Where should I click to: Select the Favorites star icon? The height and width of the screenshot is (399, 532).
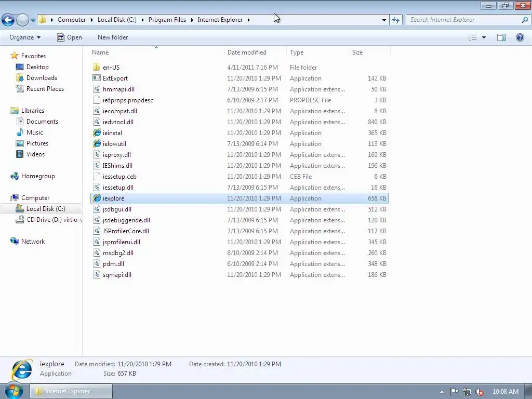tap(14, 56)
